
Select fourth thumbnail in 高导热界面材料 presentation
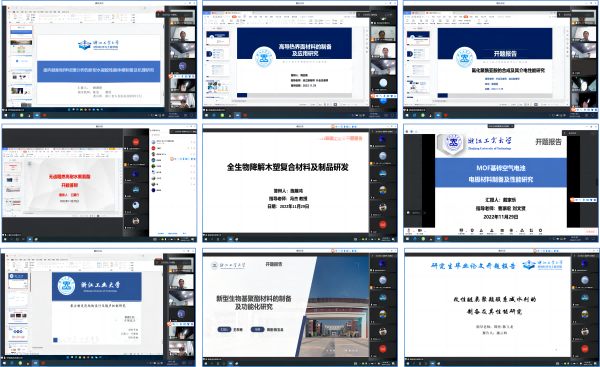(218, 86)
